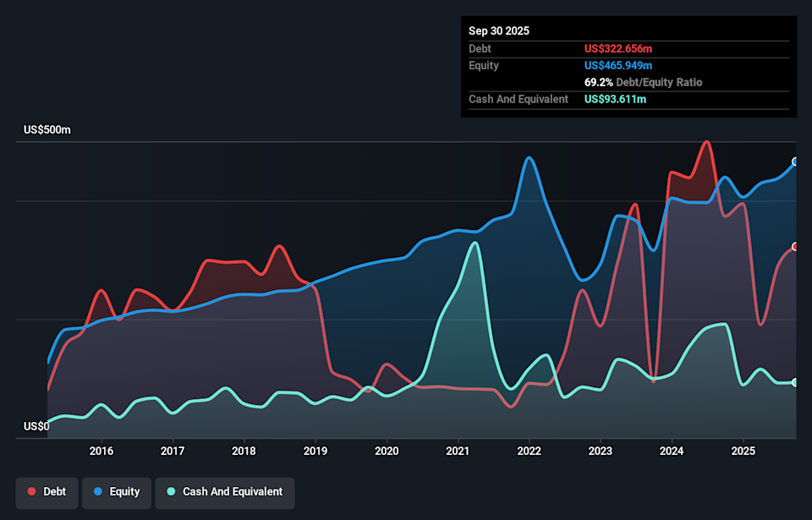Select the 2016 x-axis year label
812x520 pixels.
[101, 450]
